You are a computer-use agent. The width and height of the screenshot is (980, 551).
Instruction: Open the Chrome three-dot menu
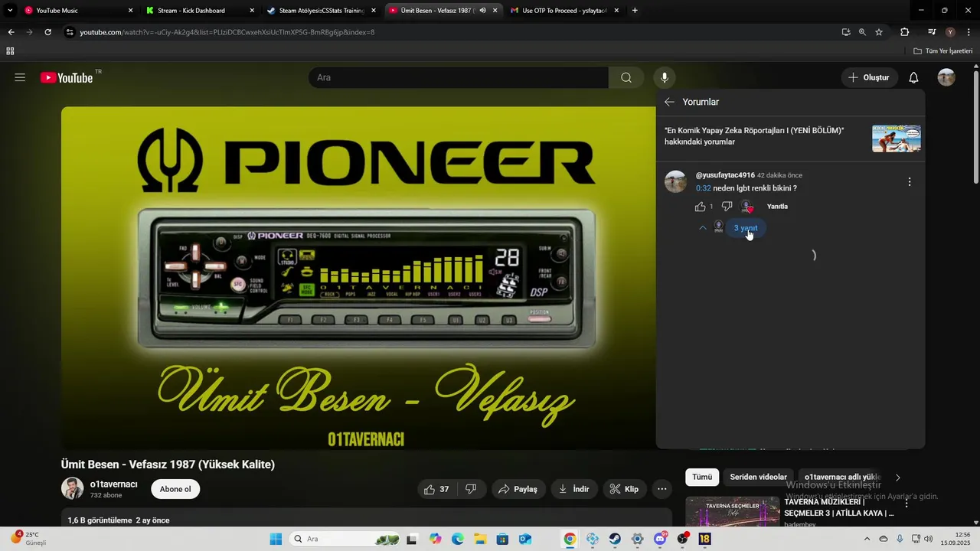[x=969, y=32]
